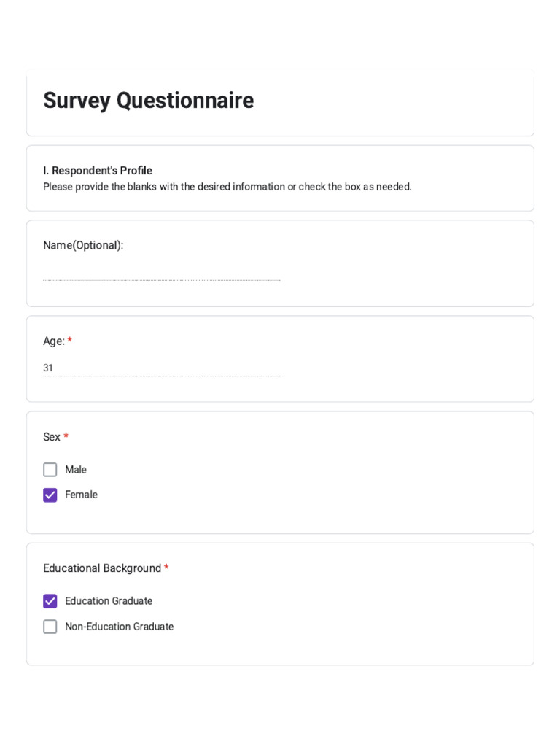Uncheck the Female checkbox
Screen dimensions: 560x747
tap(50, 495)
